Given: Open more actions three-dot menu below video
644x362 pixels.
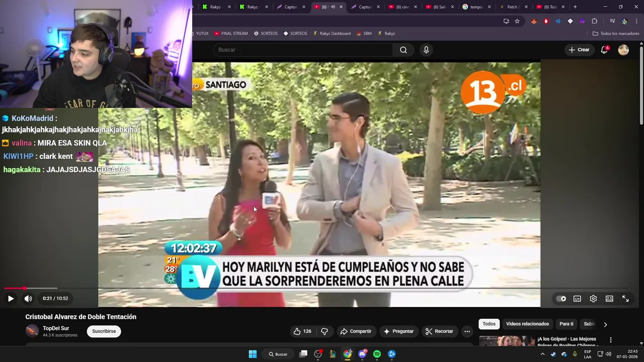Looking at the screenshot, I should [x=467, y=331].
